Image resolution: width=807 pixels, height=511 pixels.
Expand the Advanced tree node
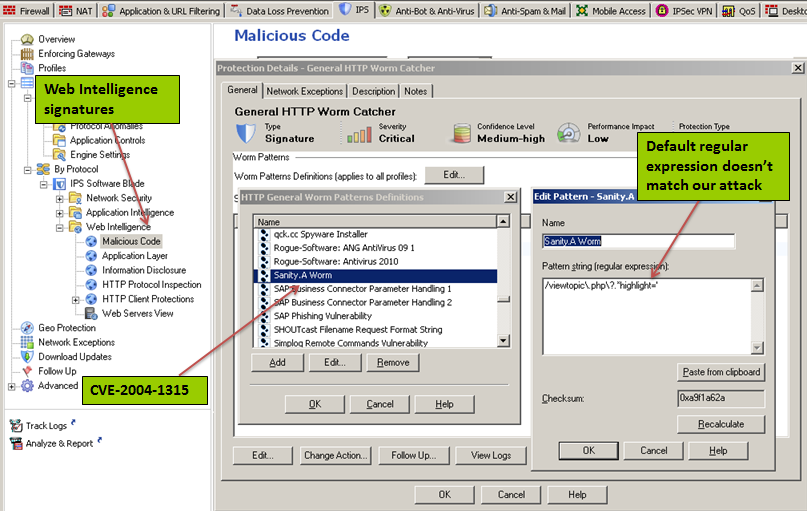[x=12, y=386]
